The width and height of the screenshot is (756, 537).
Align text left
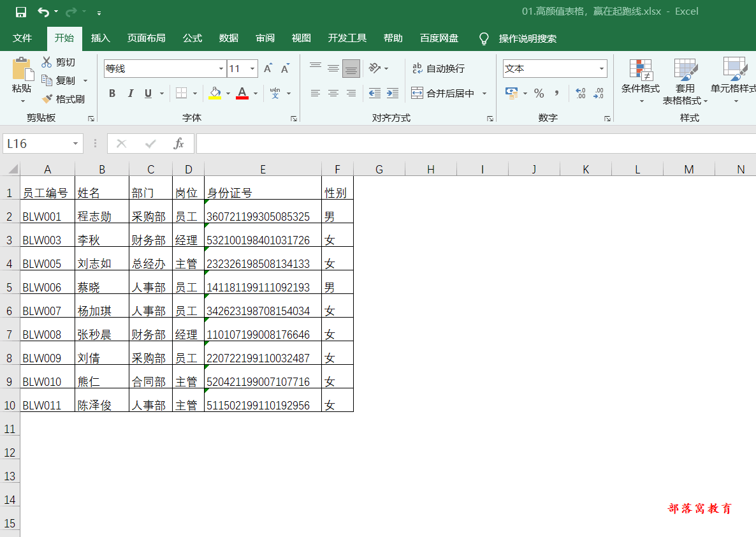316,93
